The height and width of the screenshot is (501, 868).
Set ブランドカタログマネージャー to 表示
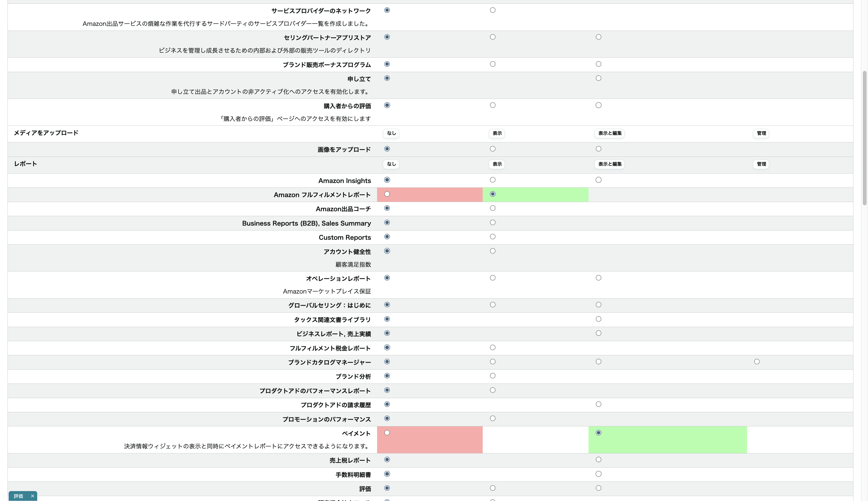[x=493, y=362]
